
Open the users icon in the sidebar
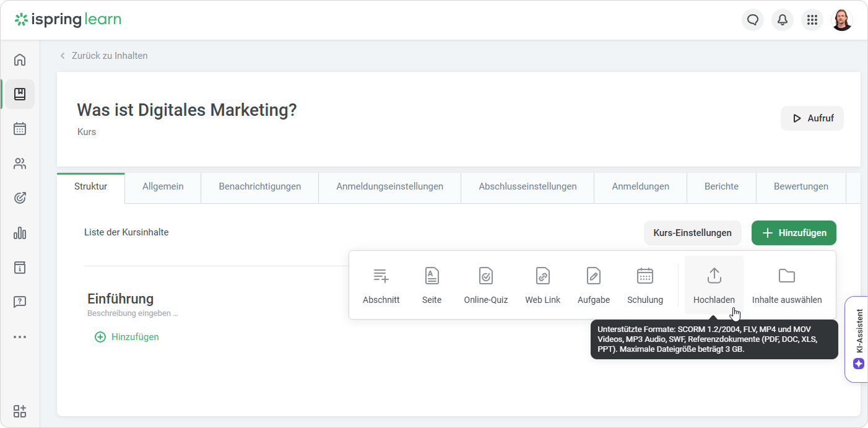coord(20,164)
